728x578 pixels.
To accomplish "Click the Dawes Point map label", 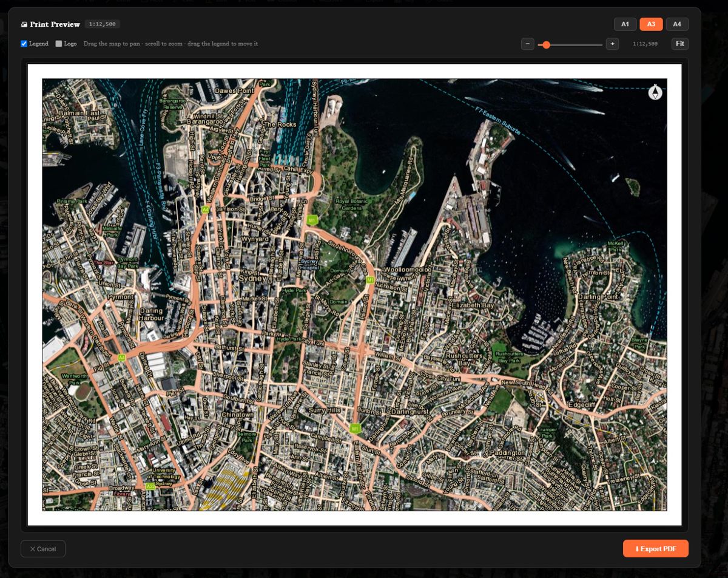I will tap(234, 90).
